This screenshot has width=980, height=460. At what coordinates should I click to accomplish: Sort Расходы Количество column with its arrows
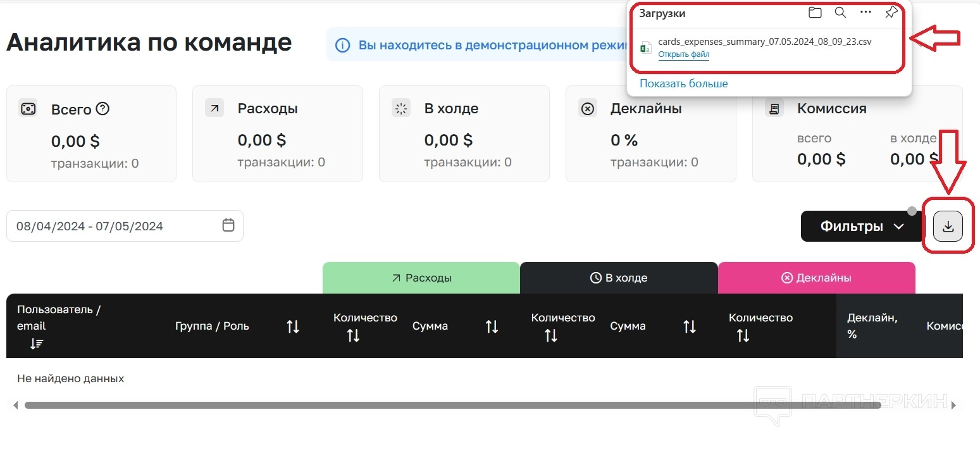[x=353, y=335]
